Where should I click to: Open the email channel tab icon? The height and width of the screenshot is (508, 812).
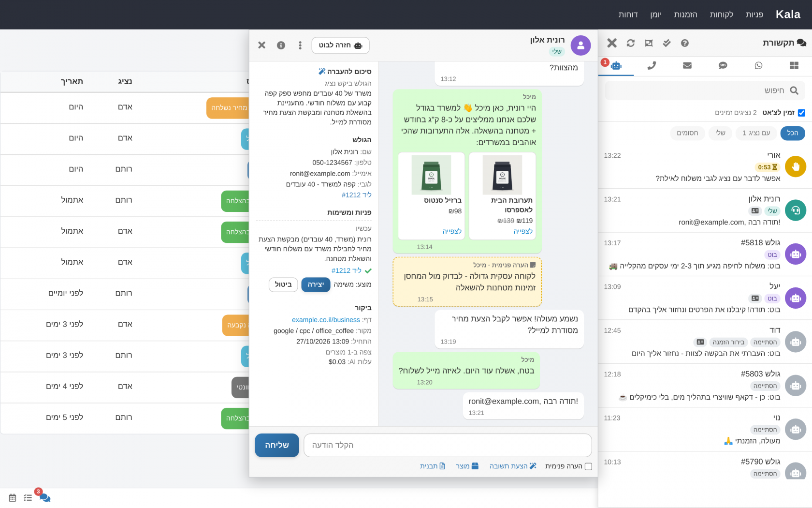click(x=687, y=65)
